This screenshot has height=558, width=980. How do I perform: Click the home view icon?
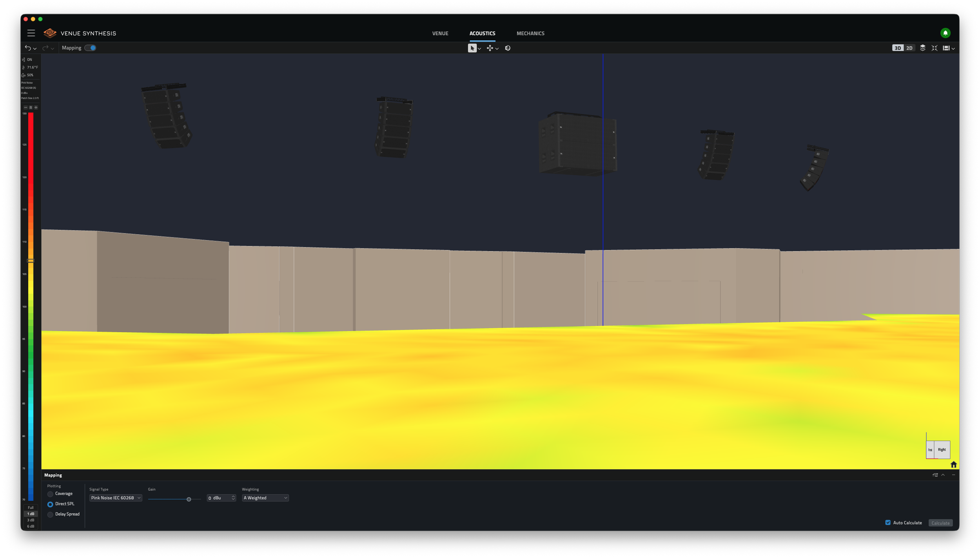(x=953, y=465)
